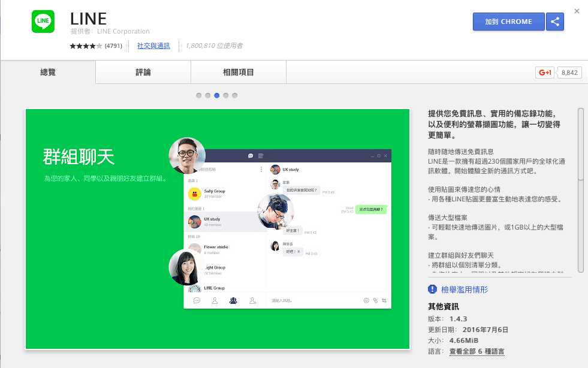Click the three-dot menu in group list
The width and height of the screenshot is (588, 368).
(x=261, y=169)
